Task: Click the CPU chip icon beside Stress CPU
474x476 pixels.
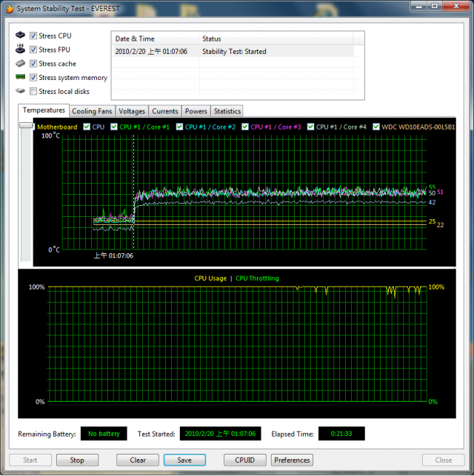Action: pyautogui.click(x=20, y=35)
